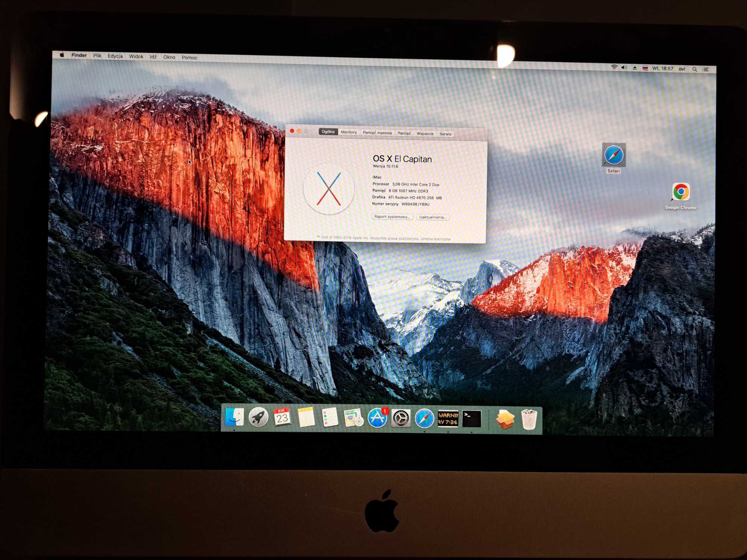Click the Uaktualnienia button
Viewport: 747px width, 560px height.
tap(433, 217)
